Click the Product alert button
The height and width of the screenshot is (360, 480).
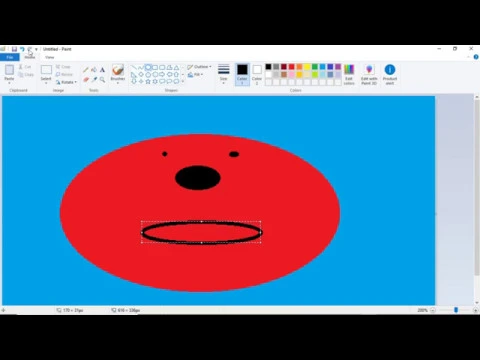[390, 74]
